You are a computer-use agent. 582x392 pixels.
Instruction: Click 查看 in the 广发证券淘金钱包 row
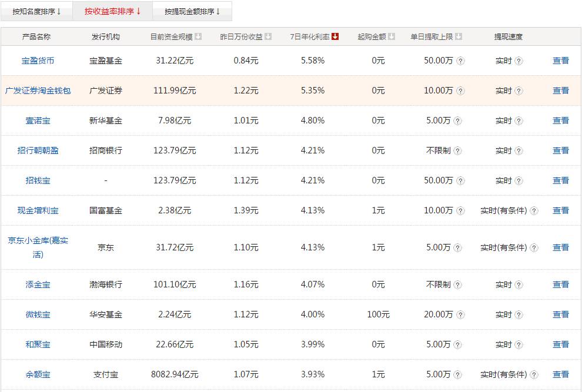coord(560,91)
